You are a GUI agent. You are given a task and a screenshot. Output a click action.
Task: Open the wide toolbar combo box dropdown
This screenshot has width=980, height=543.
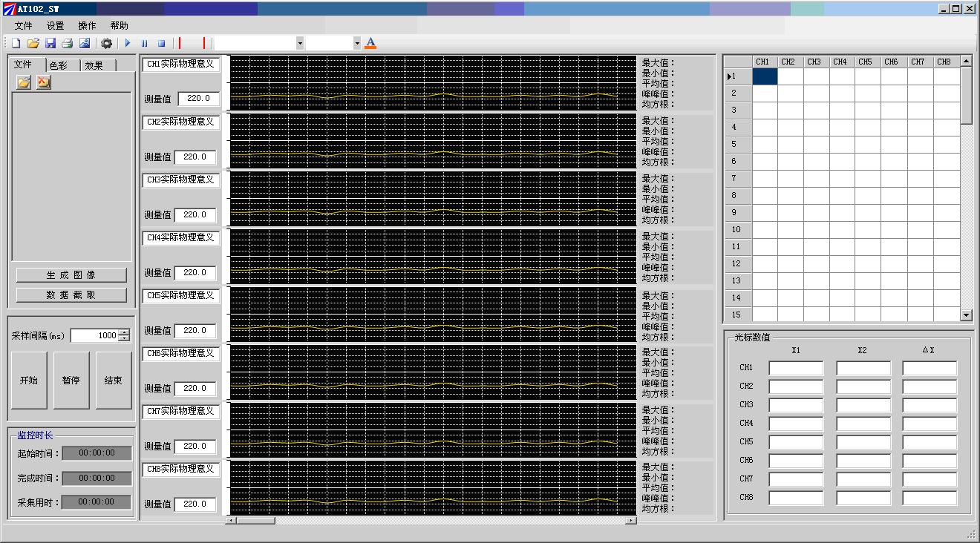point(300,44)
